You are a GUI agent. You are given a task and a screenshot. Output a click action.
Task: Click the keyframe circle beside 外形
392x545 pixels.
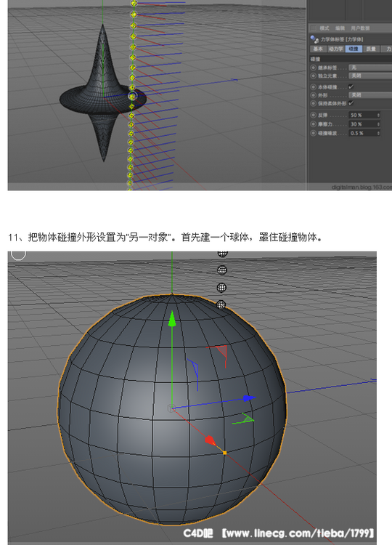(x=314, y=95)
